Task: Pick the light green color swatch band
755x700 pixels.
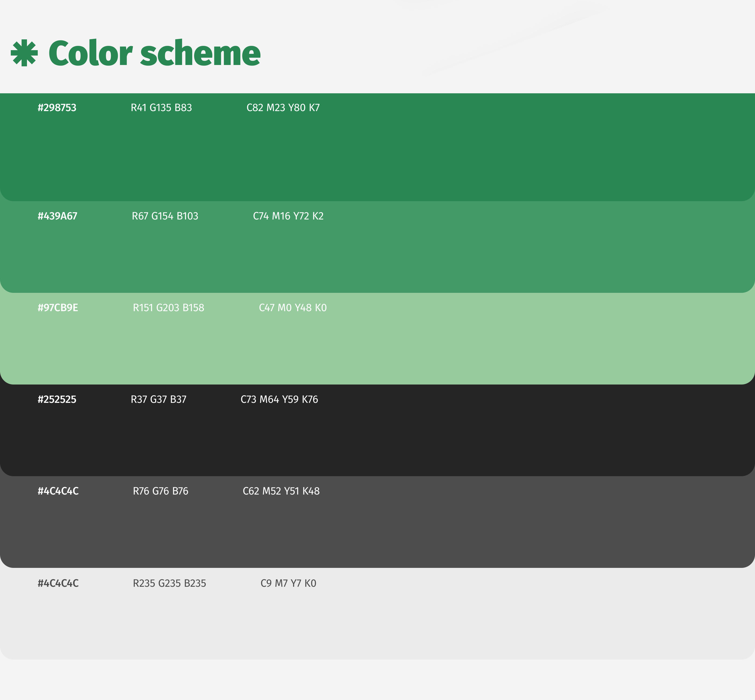Action: point(492,341)
